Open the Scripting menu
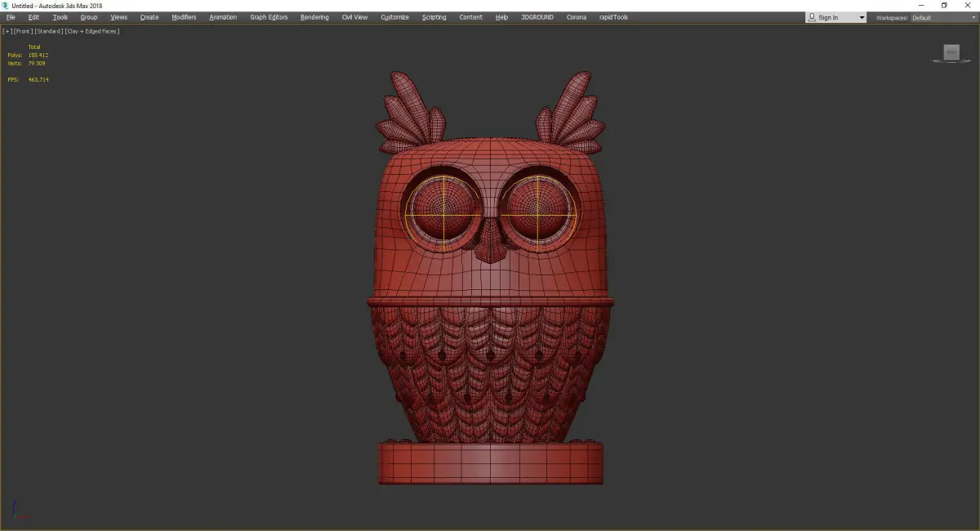This screenshot has width=980, height=531. pos(434,17)
